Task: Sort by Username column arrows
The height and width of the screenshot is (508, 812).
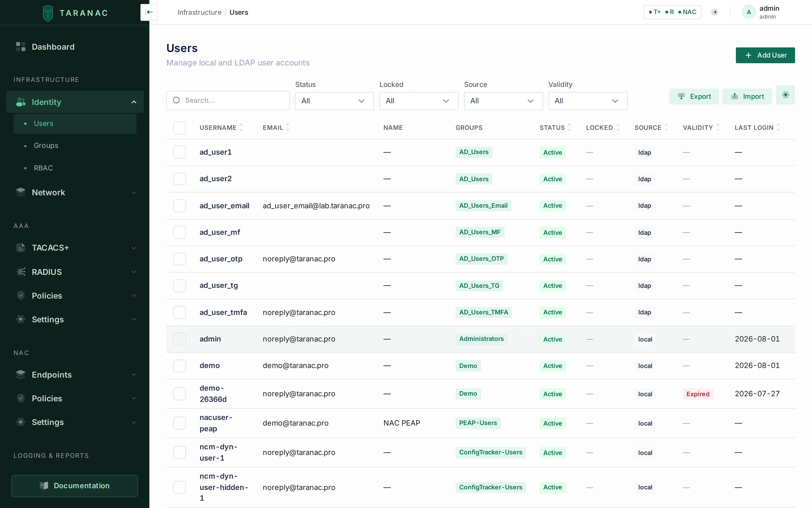Action: point(241,127)
